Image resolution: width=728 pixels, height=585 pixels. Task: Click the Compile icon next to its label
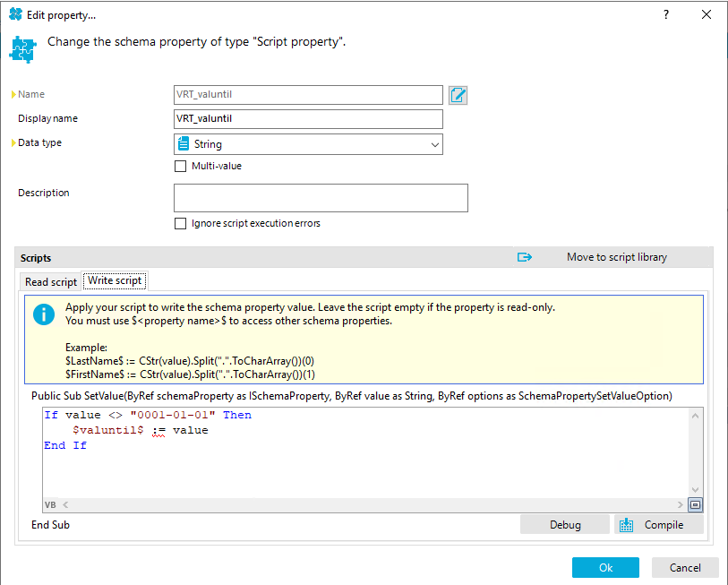pyautogui.click(x=627, y=524)
